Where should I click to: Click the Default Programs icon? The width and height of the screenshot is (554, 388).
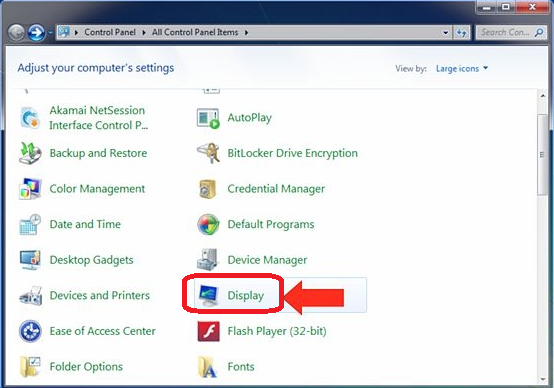tap(208, 224)
